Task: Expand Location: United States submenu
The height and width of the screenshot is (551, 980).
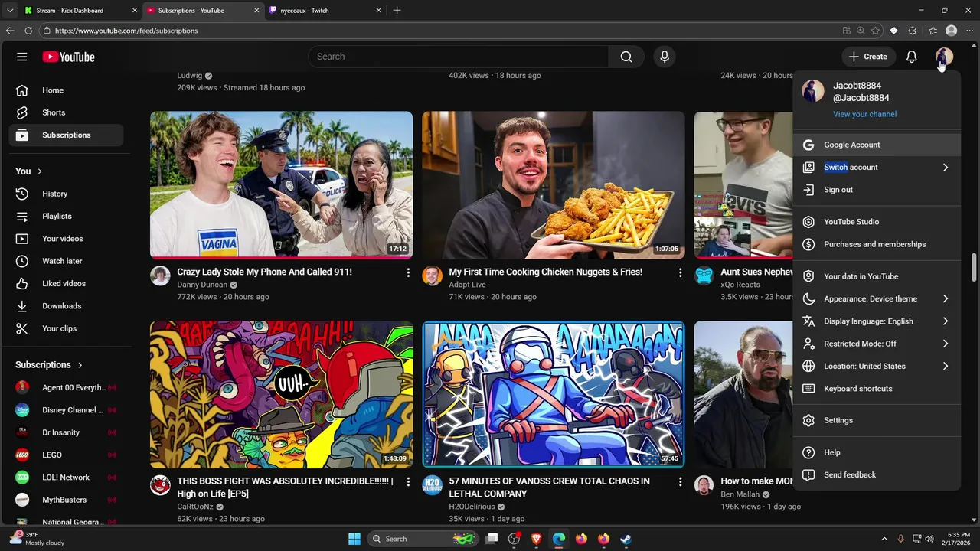Action: pyautogui.click(x=877, y=366)
